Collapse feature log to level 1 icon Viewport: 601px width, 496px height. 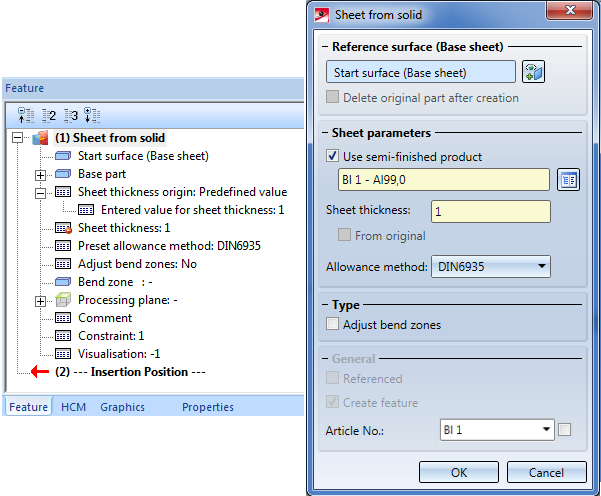point(26,115)
